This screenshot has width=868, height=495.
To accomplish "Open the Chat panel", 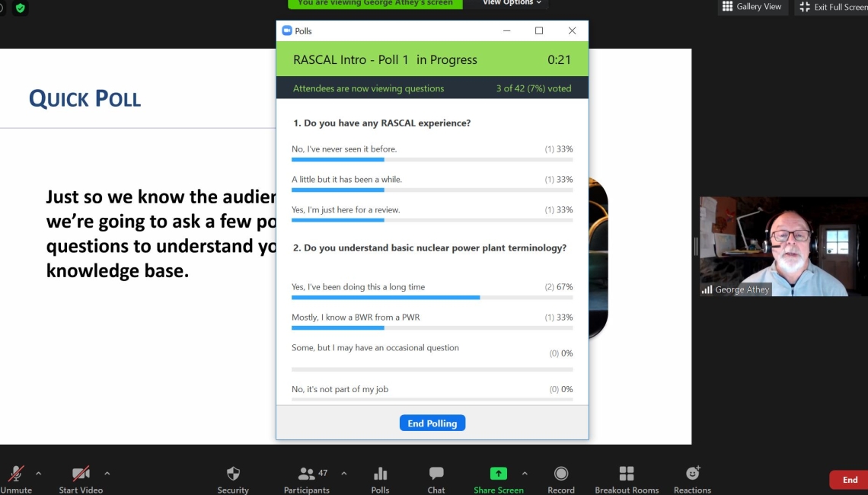I will 436,474.
